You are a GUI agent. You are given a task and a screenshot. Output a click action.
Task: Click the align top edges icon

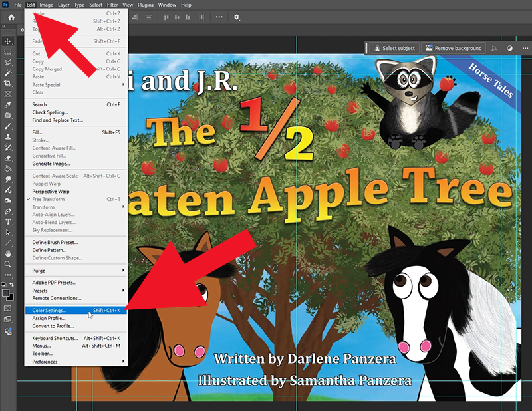pyautogui.click(x=166, y=17)
